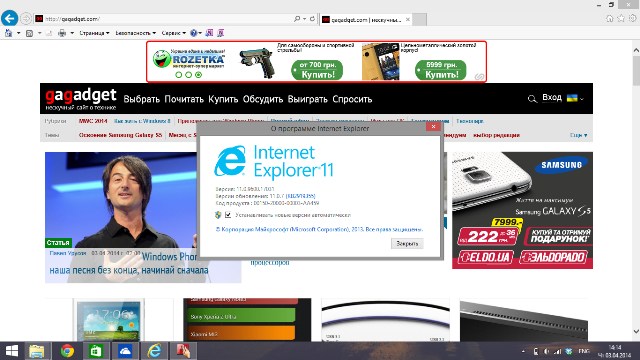Click the greyed Forward navigation arrow
The height and width of the screenshot is (360, 640).
26,19
